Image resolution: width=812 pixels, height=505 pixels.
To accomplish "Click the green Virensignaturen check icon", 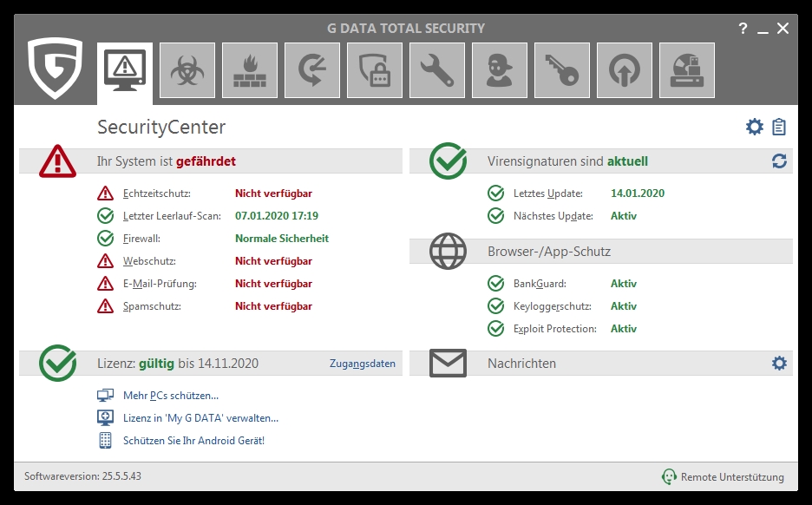I will click(448, 161).
